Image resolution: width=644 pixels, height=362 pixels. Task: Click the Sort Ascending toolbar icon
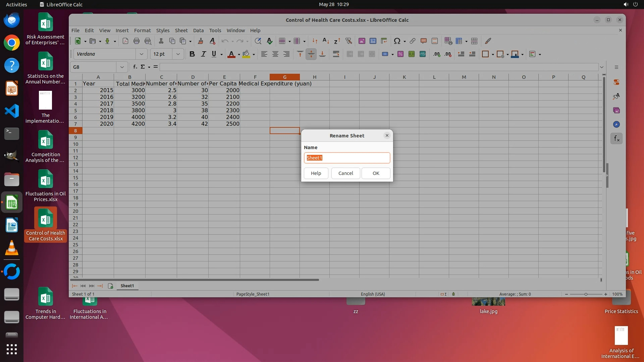pyautogui.click(x=325, y=41)
